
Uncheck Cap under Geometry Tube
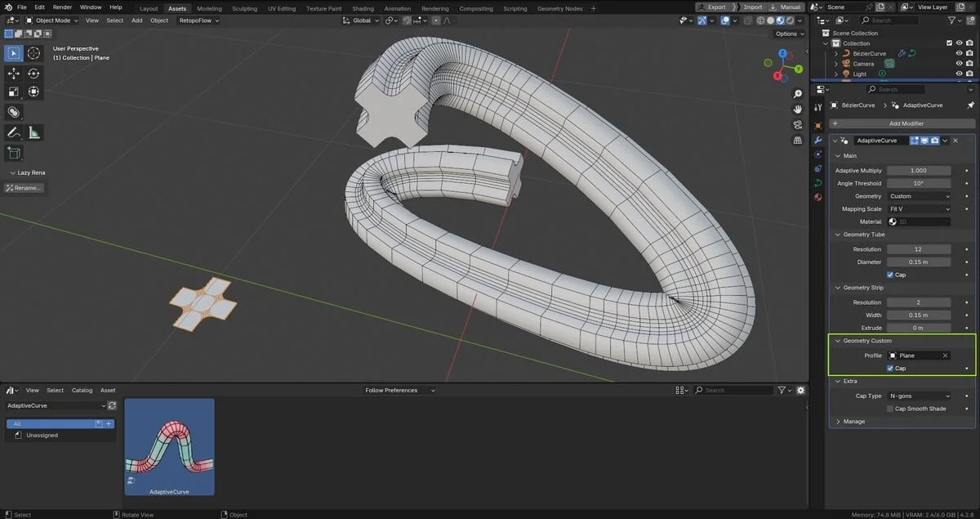(890, 275)
